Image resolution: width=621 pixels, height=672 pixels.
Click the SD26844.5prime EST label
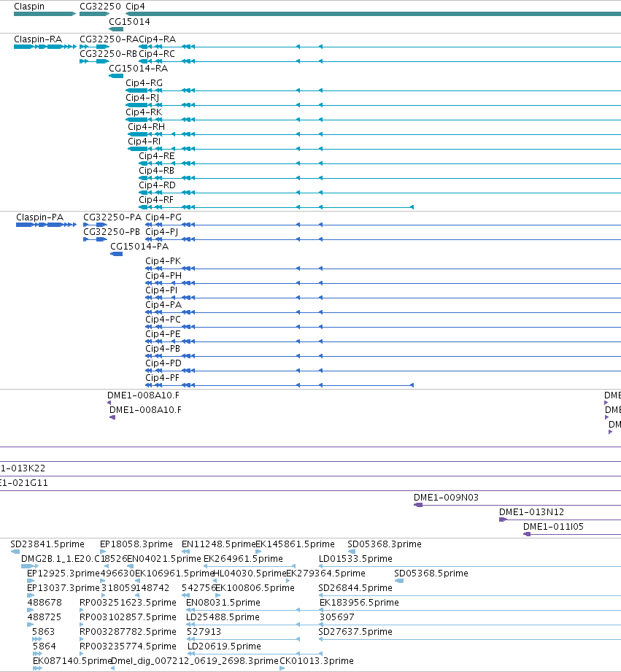(x=355, y=588)
